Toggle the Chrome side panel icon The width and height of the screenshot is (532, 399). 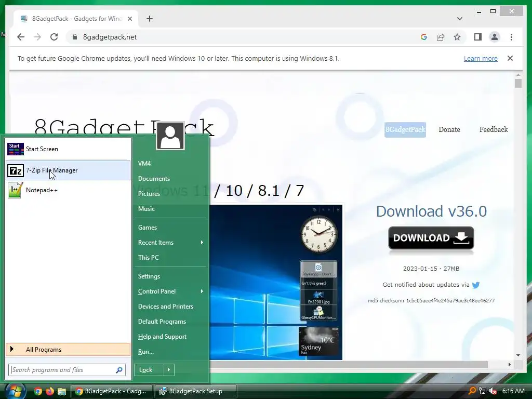[x=478, y=37]
